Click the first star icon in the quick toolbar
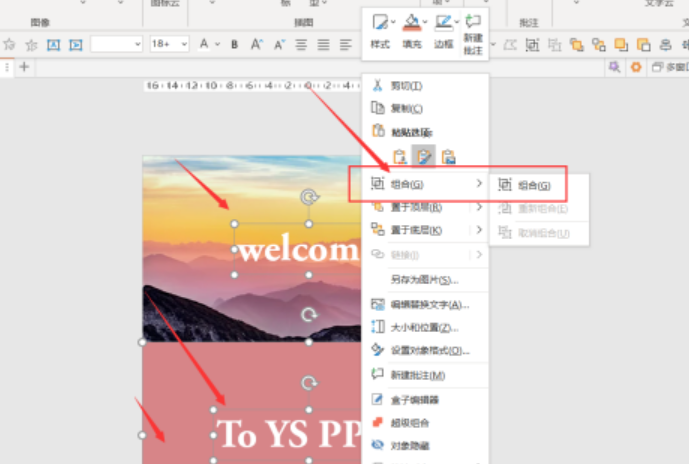 tap(9, 44)
